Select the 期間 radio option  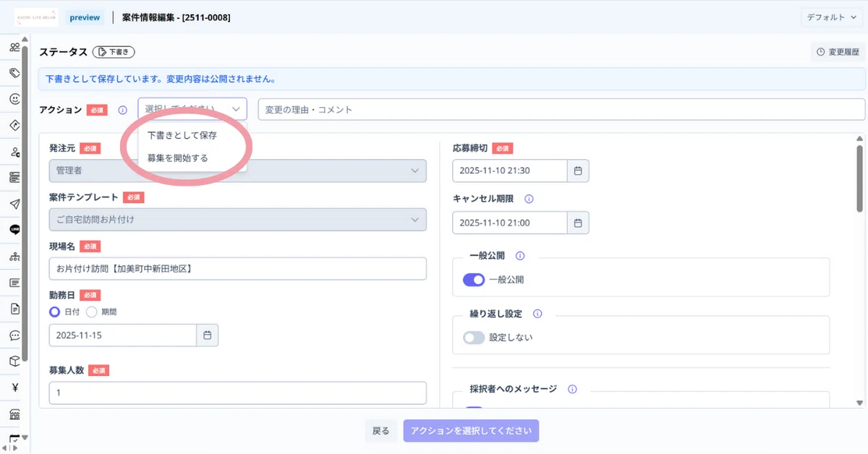point(91,312)
